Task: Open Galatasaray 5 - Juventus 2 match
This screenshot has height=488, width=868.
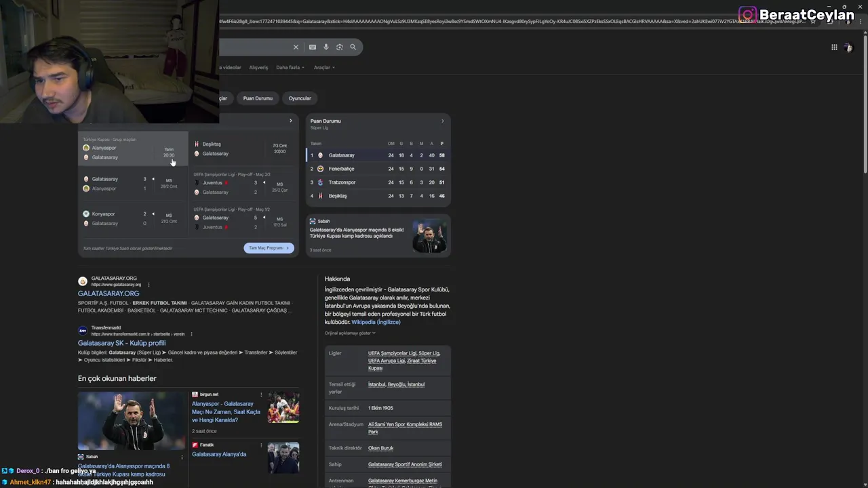Action: [x=243, y=219]
